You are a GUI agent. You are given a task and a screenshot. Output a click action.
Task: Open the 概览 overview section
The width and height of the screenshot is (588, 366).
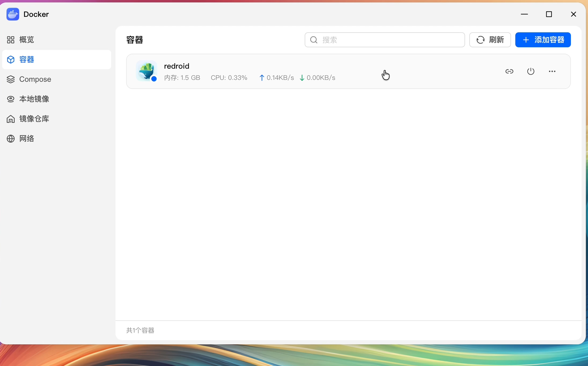tap(56, 40)
